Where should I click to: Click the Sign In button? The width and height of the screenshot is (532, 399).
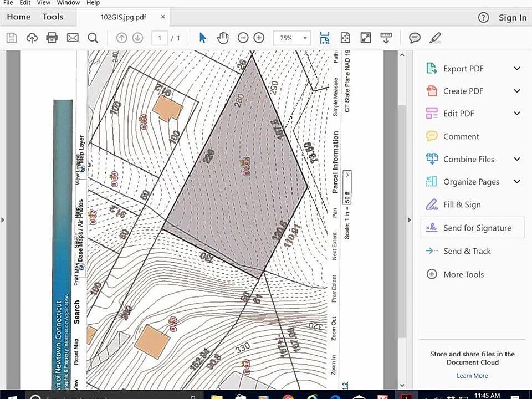click(x=512, y=18)
